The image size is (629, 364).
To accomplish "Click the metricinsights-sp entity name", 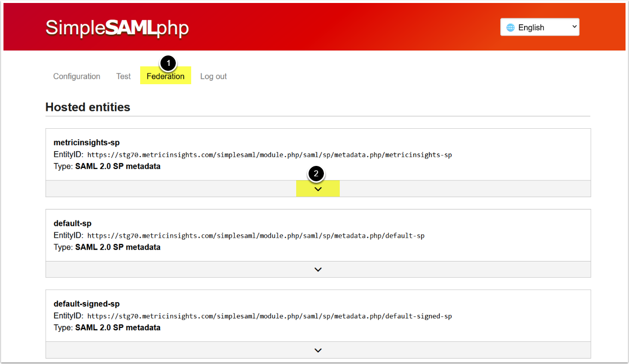I will point(87,143).
